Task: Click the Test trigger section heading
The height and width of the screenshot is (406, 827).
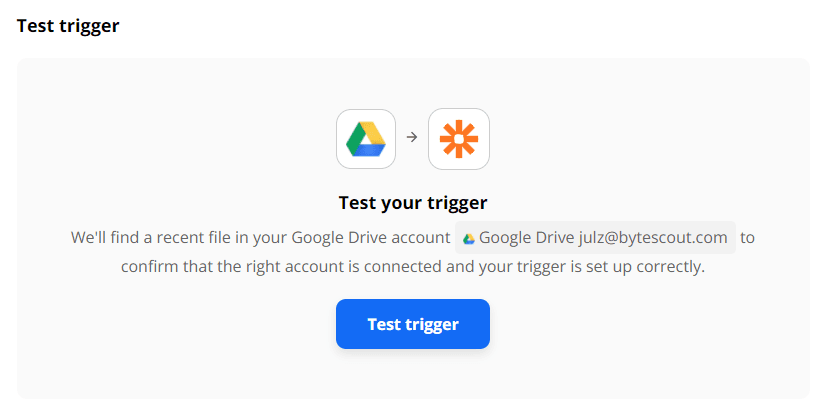Action: coord(68,26)
